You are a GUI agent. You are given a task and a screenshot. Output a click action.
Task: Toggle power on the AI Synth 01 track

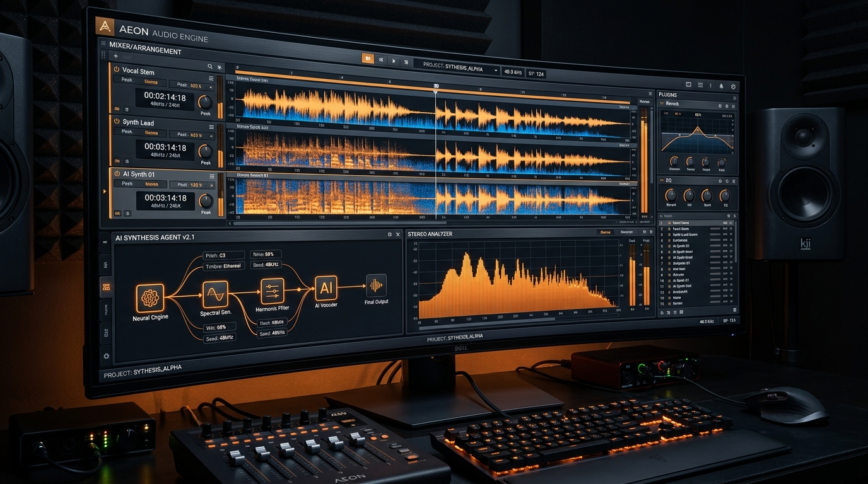click(117, 173)
